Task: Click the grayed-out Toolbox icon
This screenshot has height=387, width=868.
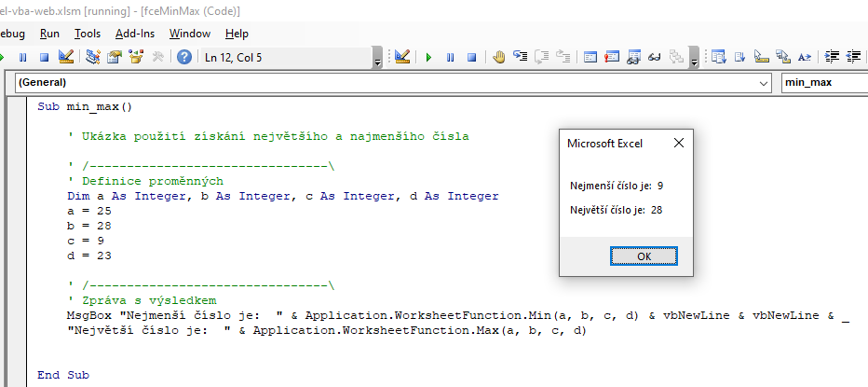Action: coord(157,57)
